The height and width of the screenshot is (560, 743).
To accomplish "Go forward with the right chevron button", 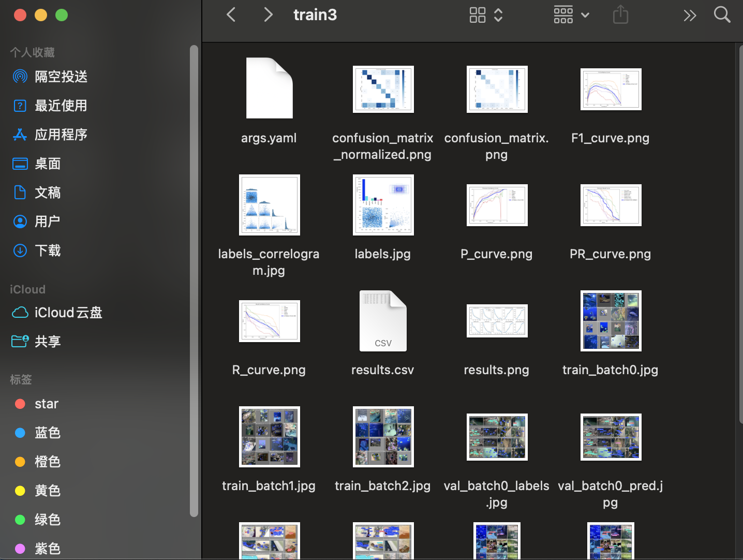I will coord(268,14).
